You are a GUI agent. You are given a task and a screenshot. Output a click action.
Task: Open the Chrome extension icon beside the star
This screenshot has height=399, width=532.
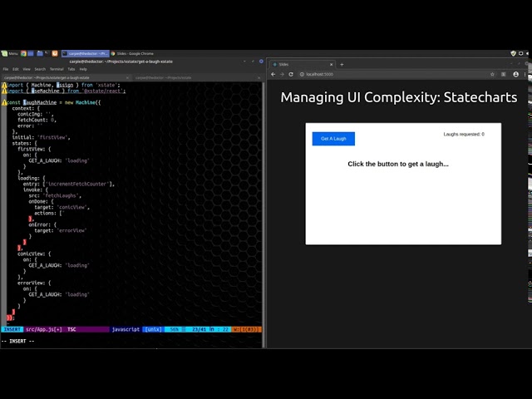pos(504,74)
